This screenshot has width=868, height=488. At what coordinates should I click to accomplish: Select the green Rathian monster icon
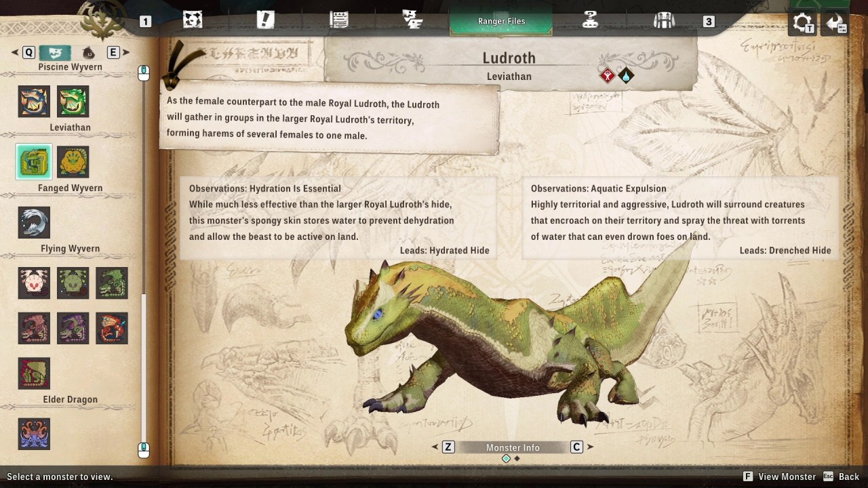coord(111,283)
